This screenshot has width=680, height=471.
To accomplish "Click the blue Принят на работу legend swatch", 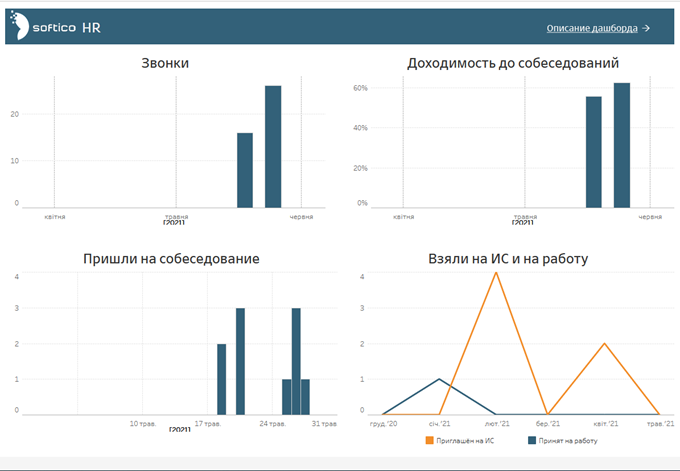I will click(531, 439).
